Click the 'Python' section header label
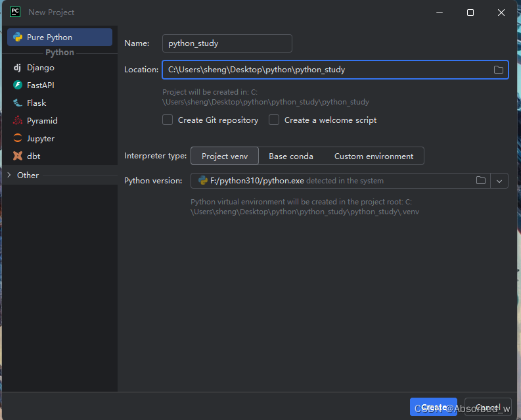521x420 pixels. (x=60, y=52)
